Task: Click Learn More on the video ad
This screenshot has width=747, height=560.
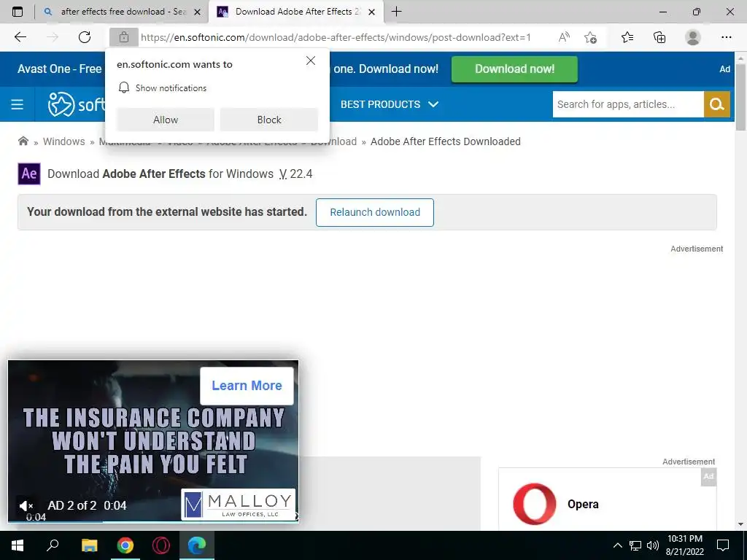Action: point(247,386)
